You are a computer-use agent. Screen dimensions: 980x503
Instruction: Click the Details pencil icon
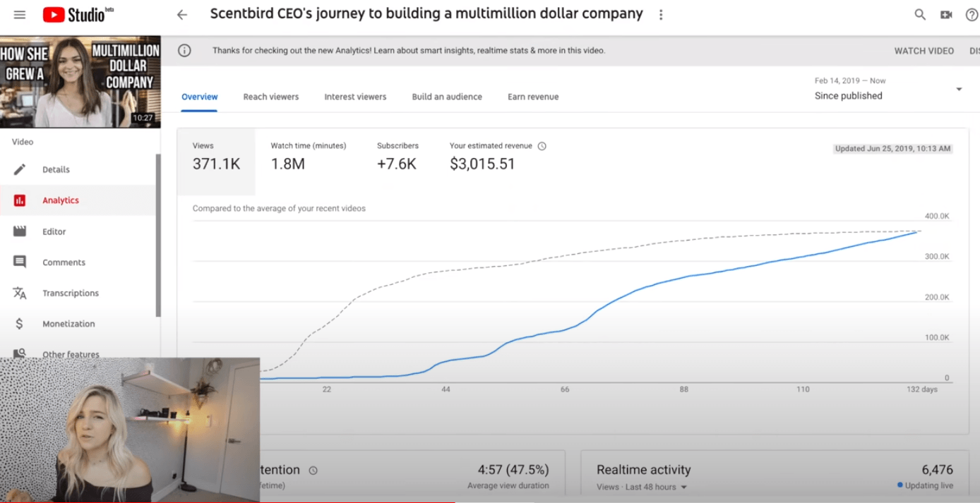pos(20,169)
